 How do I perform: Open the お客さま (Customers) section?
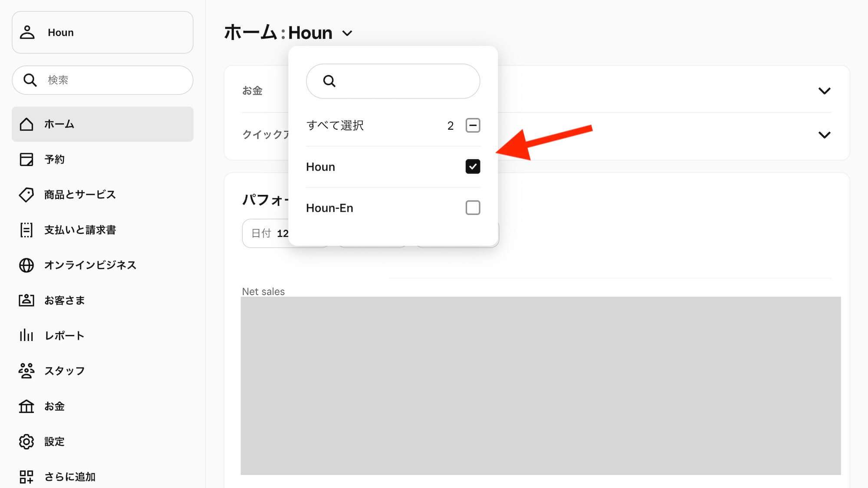pyautogui.click(x=64, y=300)
